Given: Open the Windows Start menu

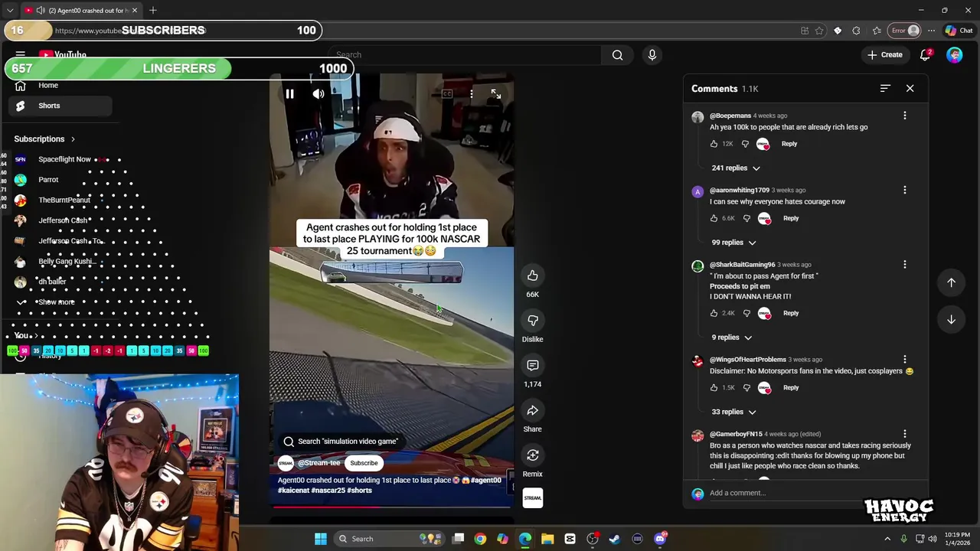Looking at the screenshot, I should pyautogui.click(x=321, y=539).
